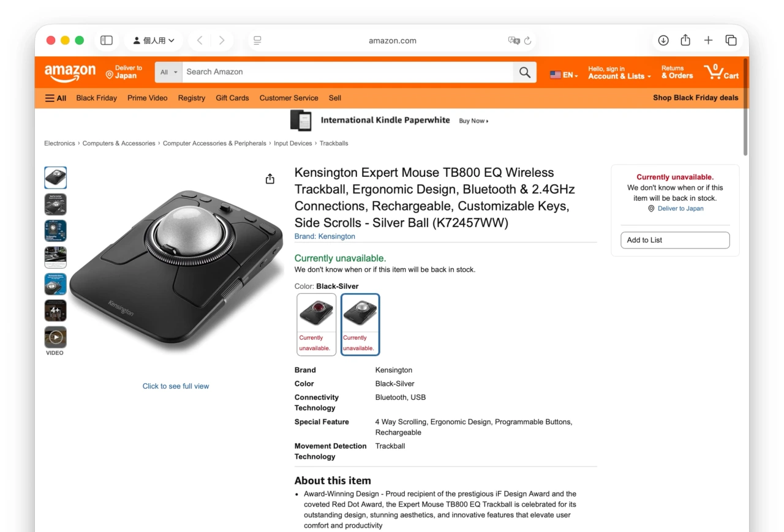Open the 個人用 profile dropdown

point(153,40)
